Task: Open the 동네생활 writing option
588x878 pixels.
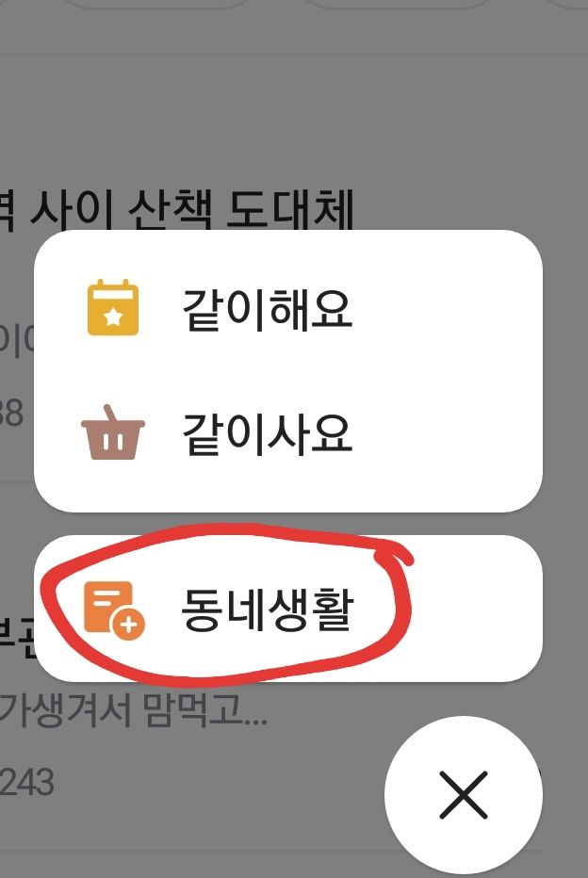Action: pos(287,609)
